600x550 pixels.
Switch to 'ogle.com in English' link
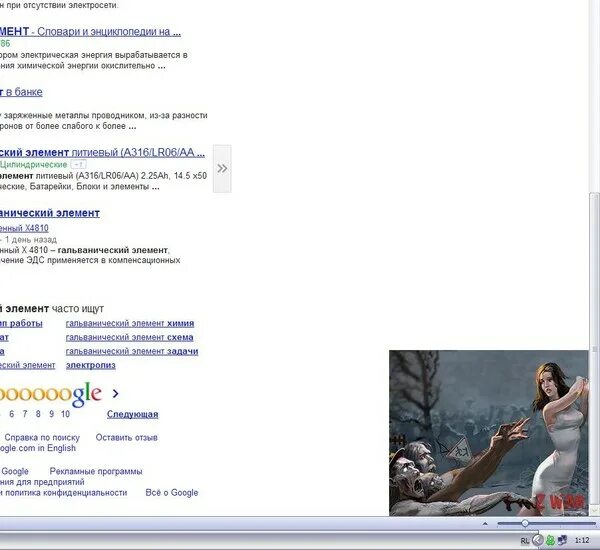[x=38, y=448]
